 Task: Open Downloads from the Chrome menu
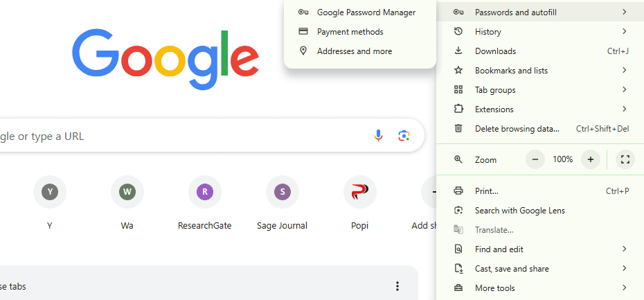[x=540, y=51]
